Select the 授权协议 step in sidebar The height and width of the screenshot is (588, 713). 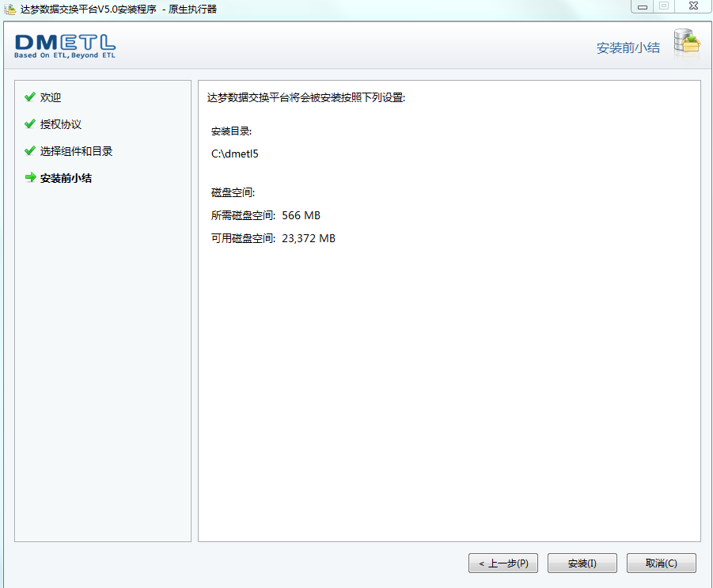click(x=60, y=124)
